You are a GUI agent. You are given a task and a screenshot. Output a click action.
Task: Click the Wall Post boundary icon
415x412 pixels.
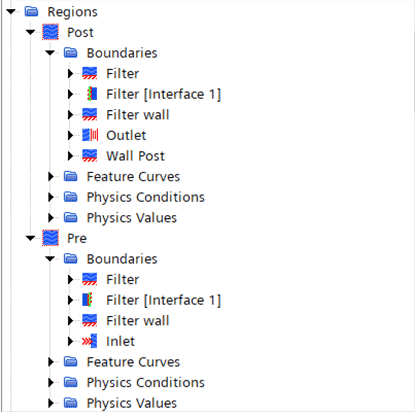(x=90, y=156)
